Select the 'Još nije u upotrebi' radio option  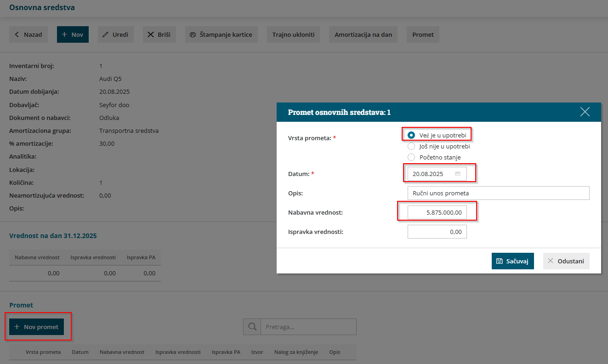(411, 146)
